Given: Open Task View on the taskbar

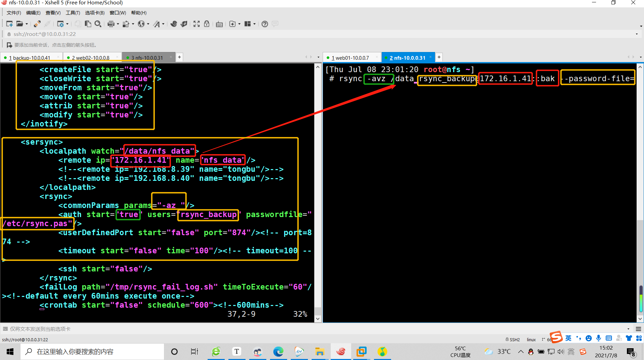Looking at the screenshot, I should (x=195, y=352).
